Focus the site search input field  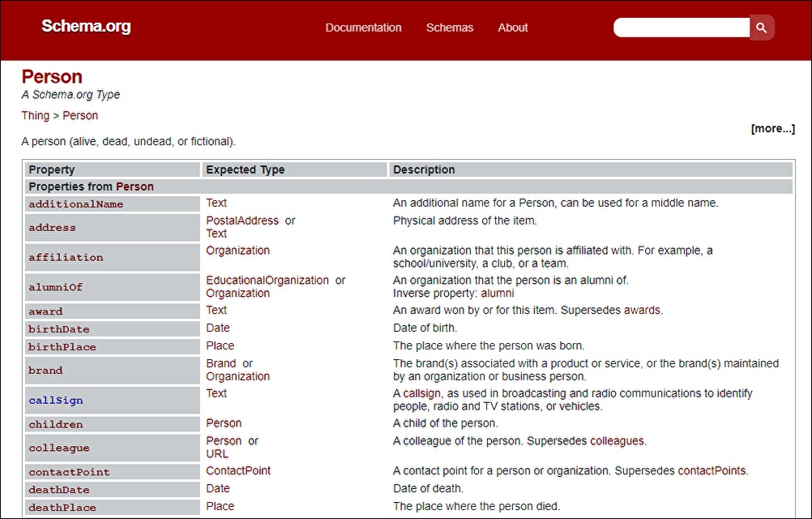pyautogui.click(x=682, y=28)
